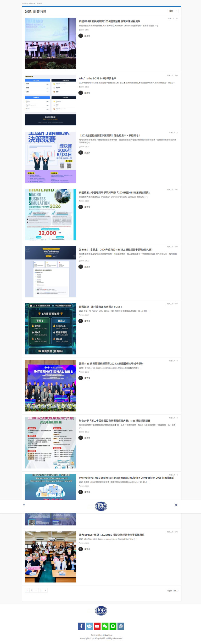Click read-more arrow for Who's the BOSS 1~3月得獎名單

tap(81, 93)
